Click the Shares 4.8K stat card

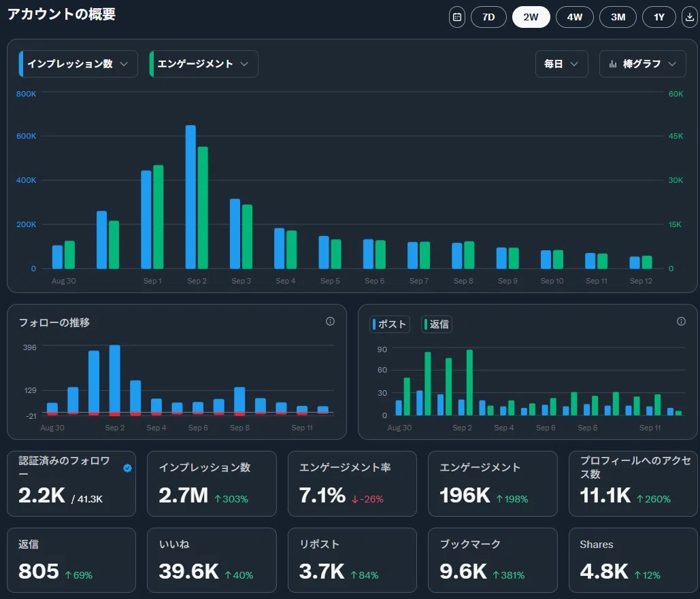[x=633, y=560]
